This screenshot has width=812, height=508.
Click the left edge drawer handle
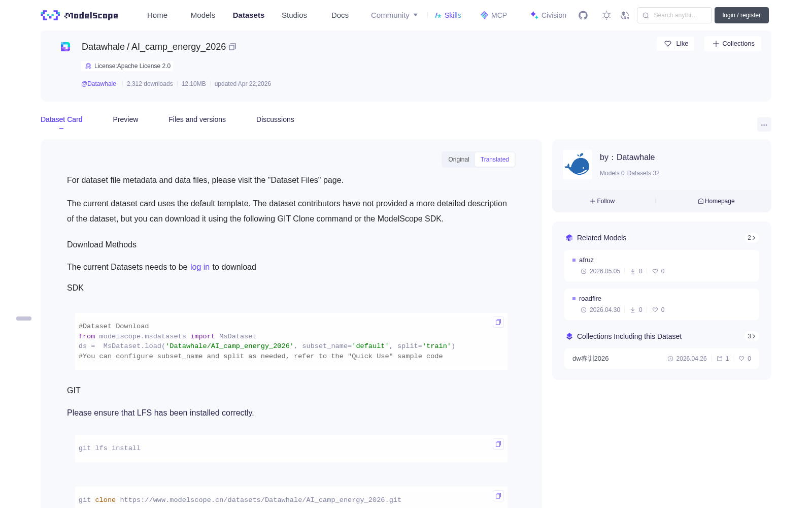click(24, 319)
